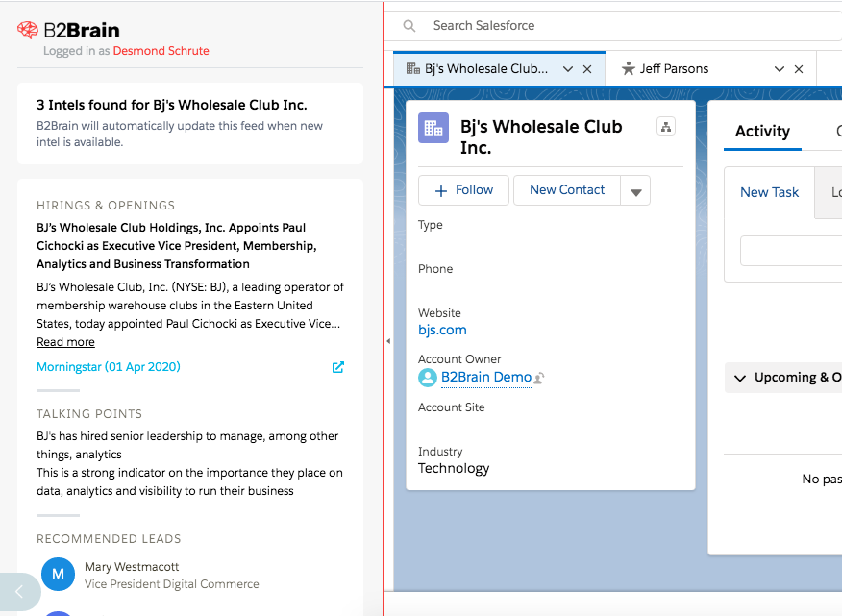Click the B2Brain Demo owner avatar
The height and width of the screenshot is (616, 842).
coord(428,378)
